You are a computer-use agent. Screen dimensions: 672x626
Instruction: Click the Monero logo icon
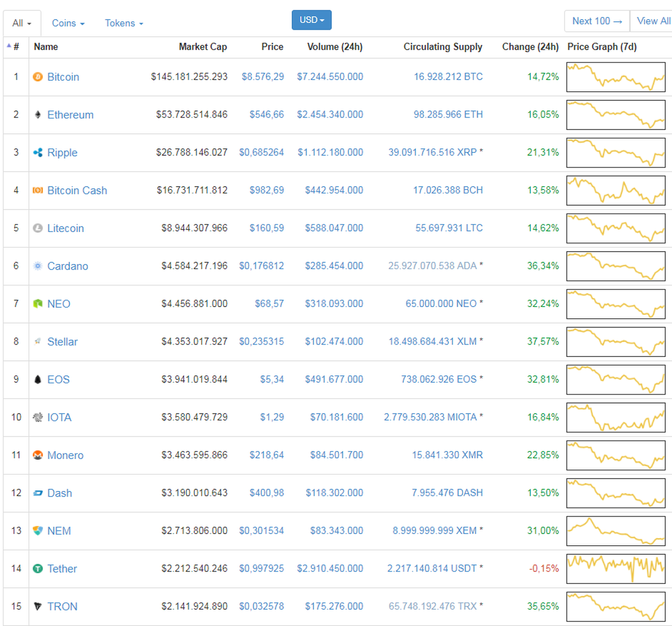[38, 455]
